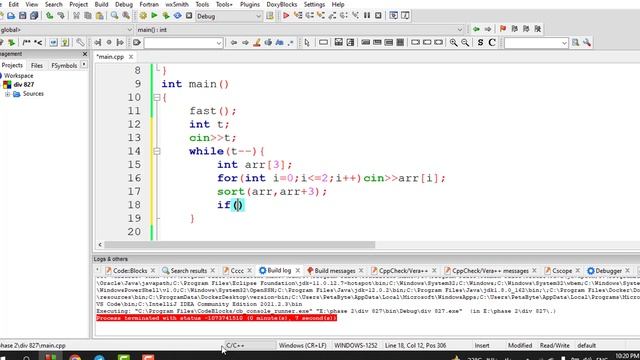Click the Windows (CR+LF) status entry
Screen dimensions: 640x360
302,345
